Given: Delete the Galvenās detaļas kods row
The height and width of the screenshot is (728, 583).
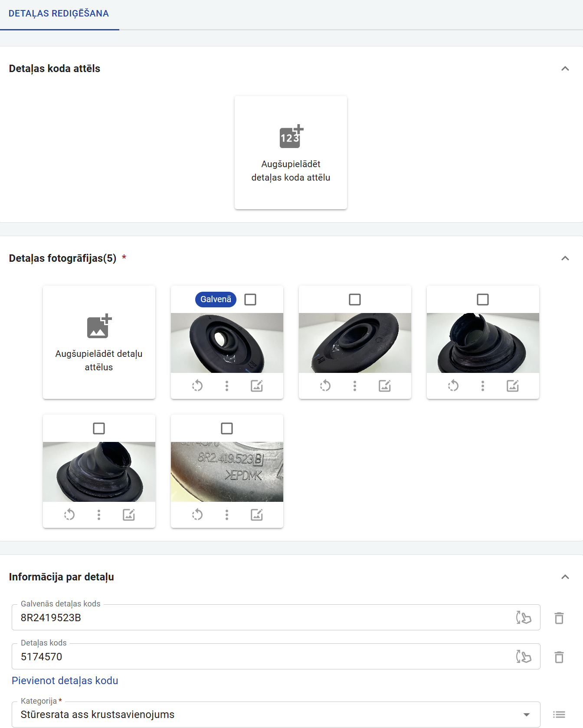Looking at the screenshot, I should pos(559,618).
